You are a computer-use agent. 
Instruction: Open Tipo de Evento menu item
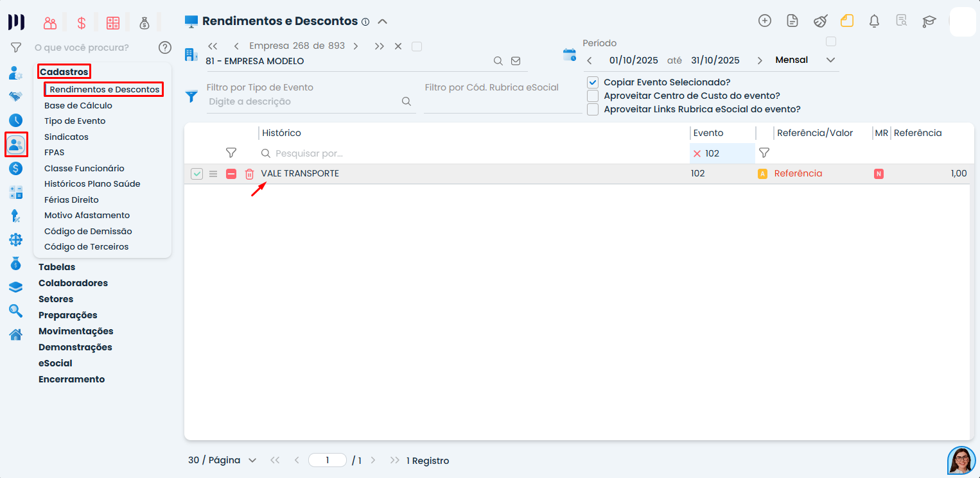75,121
